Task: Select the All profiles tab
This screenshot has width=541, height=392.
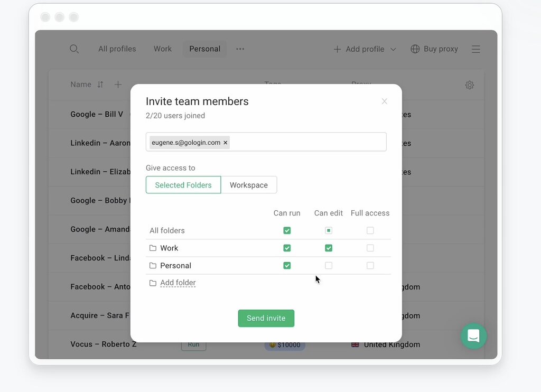Action: click(117, 49)
